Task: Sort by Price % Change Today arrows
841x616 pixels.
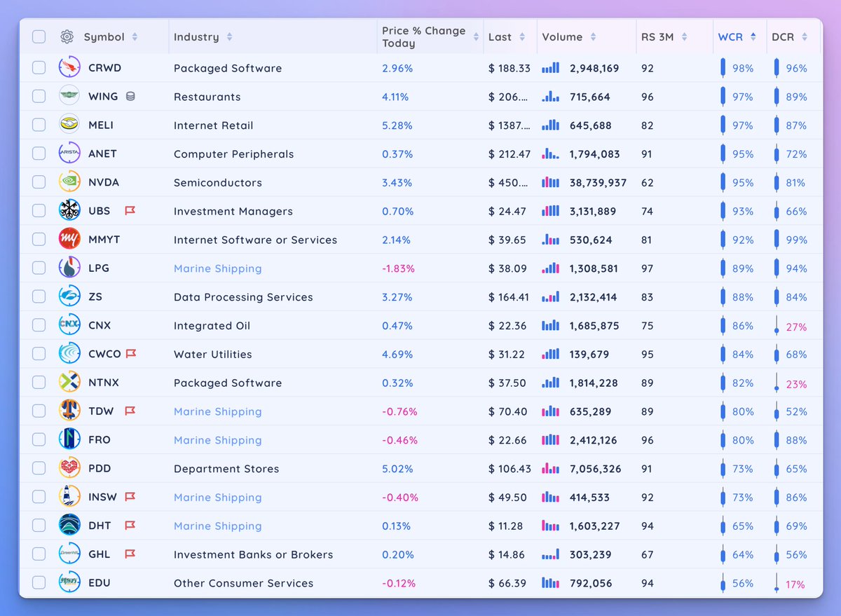Action: [476, 37]
